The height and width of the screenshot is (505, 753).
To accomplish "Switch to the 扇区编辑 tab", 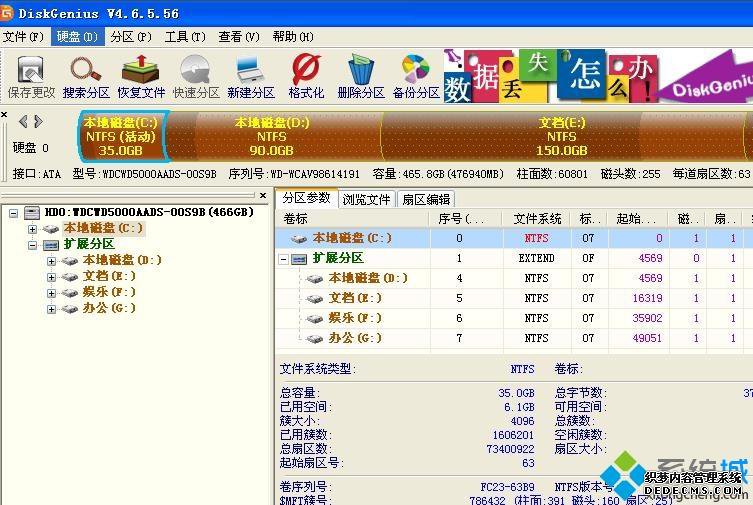I will [426, 199].
